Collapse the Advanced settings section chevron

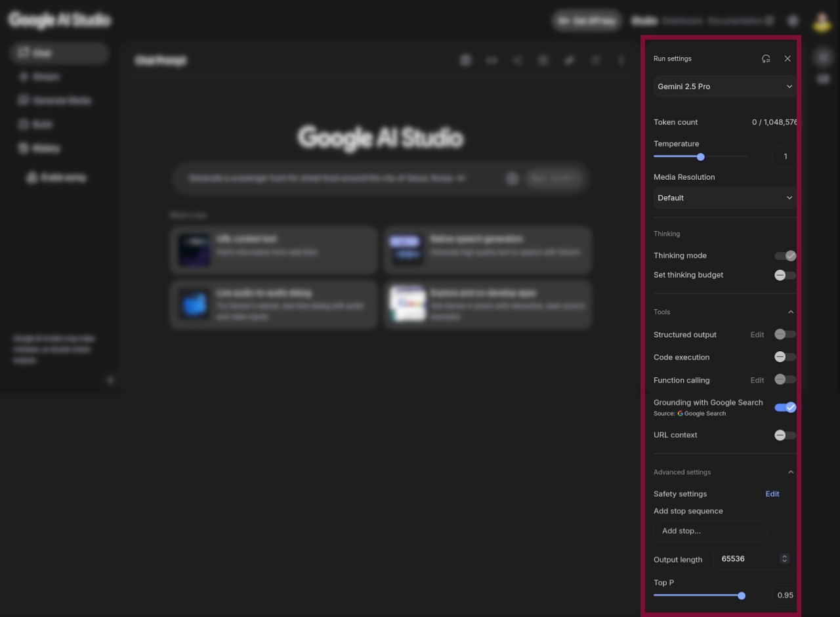pyautogui.click(x=790, y=472)
